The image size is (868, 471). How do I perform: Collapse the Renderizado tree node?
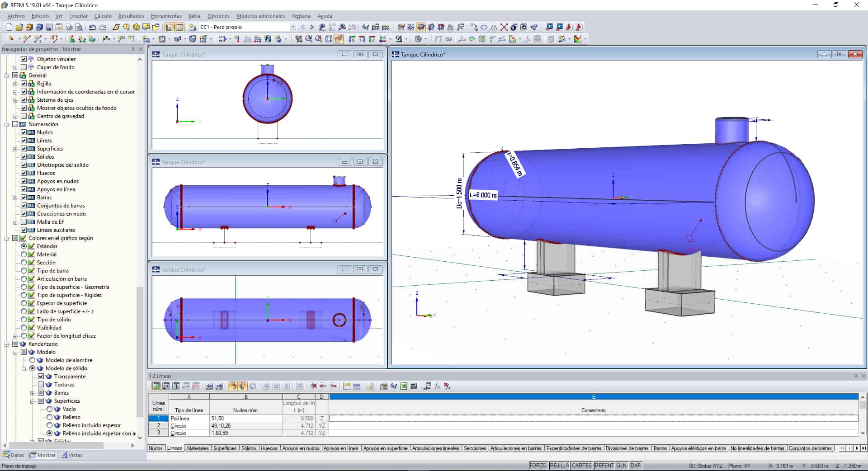(7, 344)
